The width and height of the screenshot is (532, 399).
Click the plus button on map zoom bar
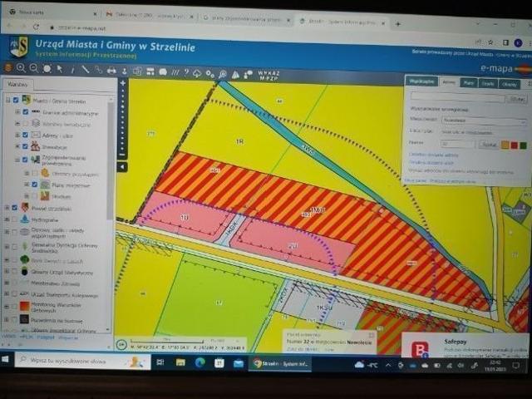coord(123,84)
